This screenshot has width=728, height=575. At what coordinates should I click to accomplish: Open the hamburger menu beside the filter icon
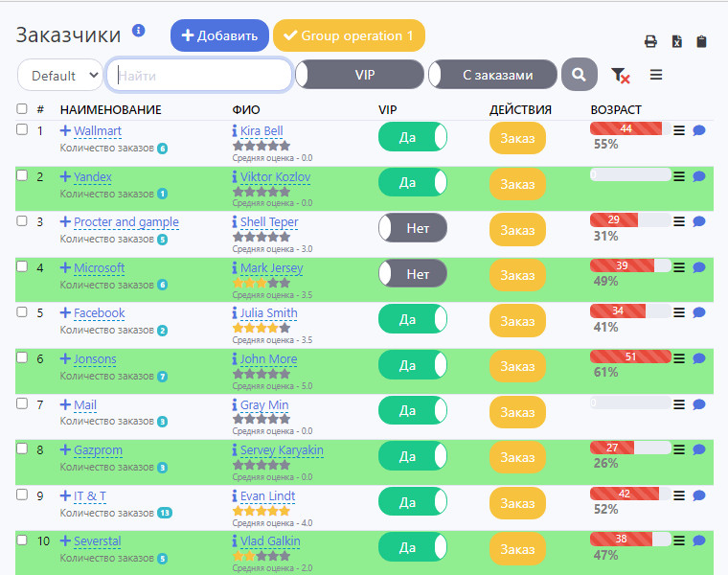(x=656, y=75)
